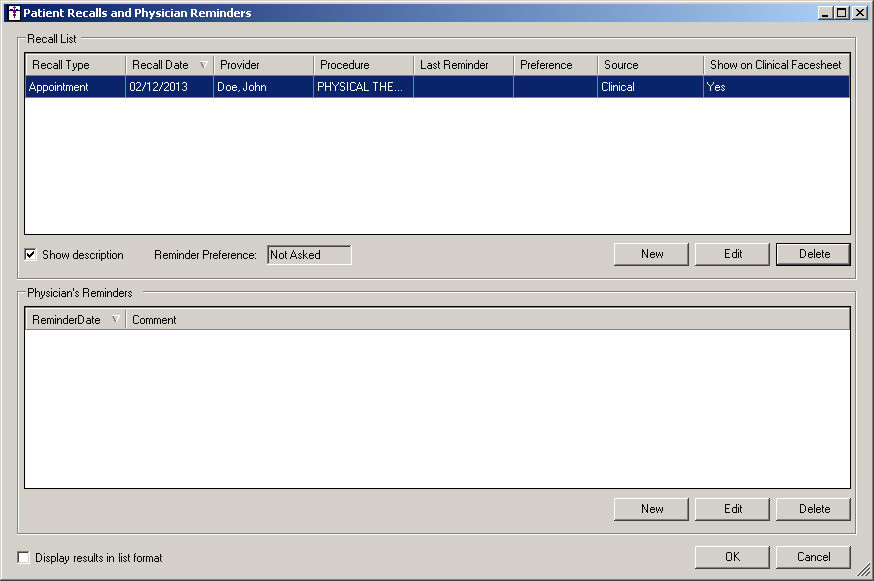874x581 pixels.
Task: Click Show on Clinical Facesheet column header
Action: (776, 65)
